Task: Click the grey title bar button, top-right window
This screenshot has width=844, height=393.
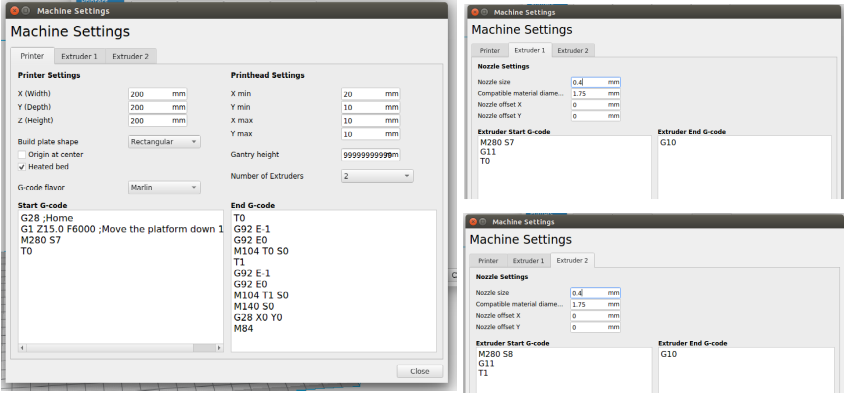Action: click(485, 12)
